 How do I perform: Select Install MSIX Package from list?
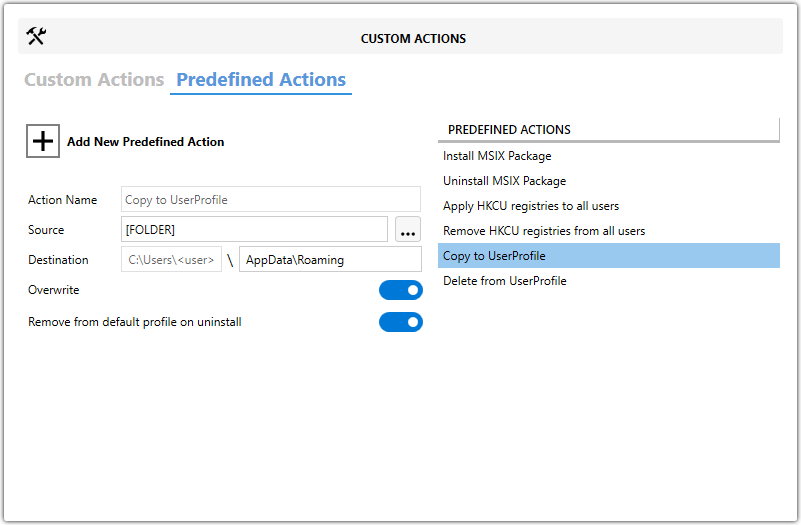pyautogui.click(x=609, y=156)
